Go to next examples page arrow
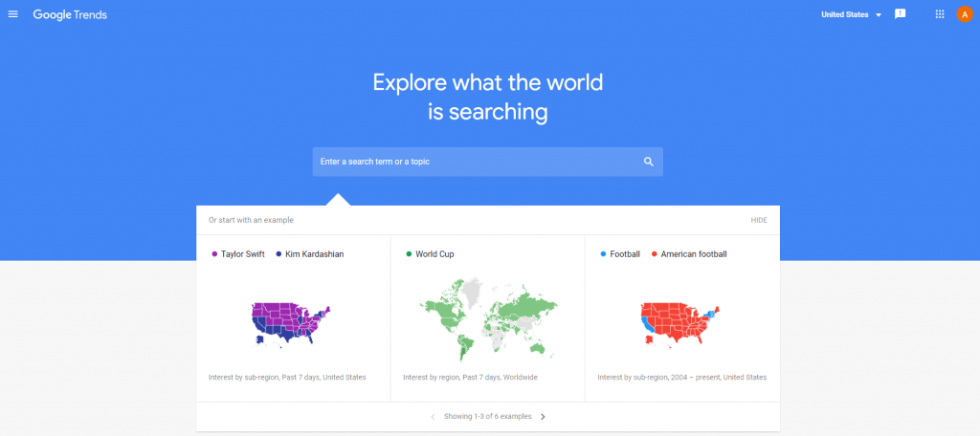This screenshot has height=436, width=980. click(543, 417)
